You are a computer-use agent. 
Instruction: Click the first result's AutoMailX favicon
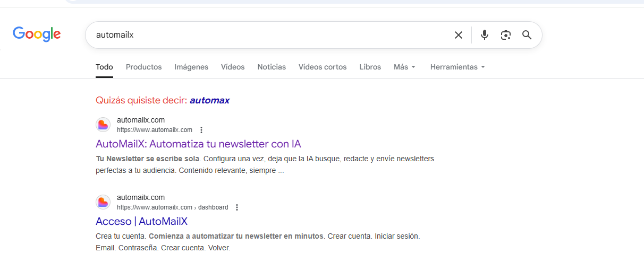click(103, 125)
